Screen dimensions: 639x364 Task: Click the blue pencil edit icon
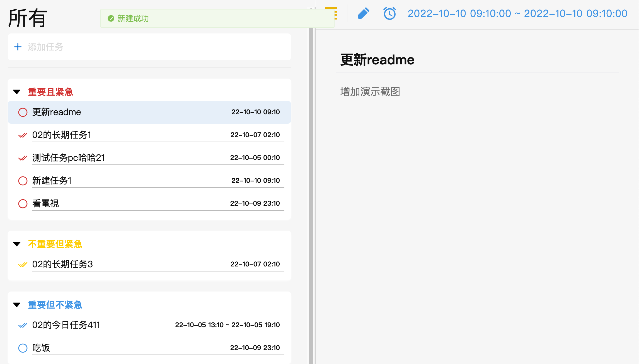point(363,13)
